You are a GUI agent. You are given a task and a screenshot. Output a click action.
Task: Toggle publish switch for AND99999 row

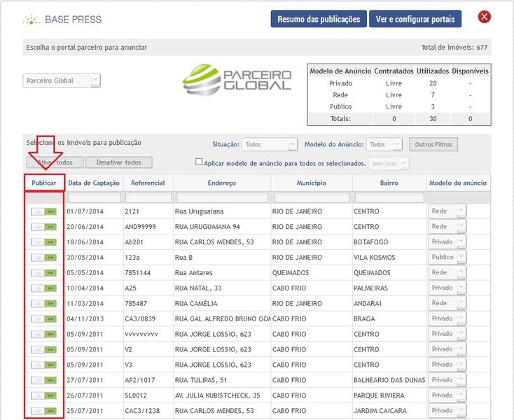tap(43, 226)
